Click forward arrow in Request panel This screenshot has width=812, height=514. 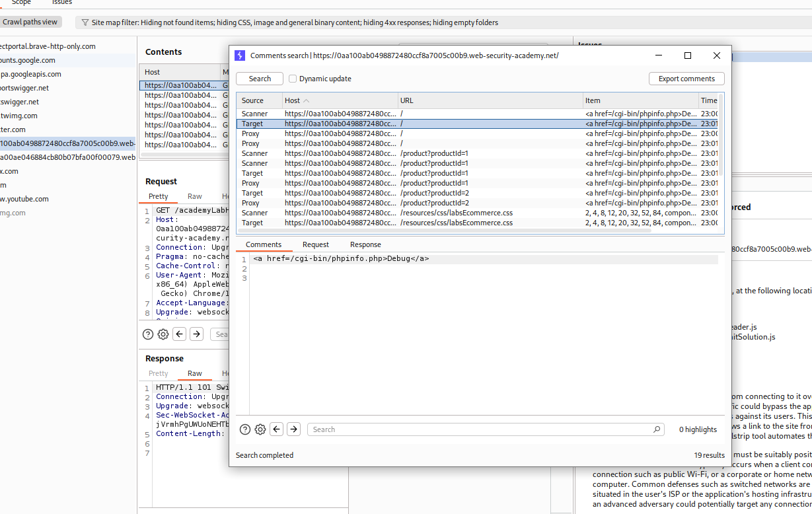click(x=196, y=334)
